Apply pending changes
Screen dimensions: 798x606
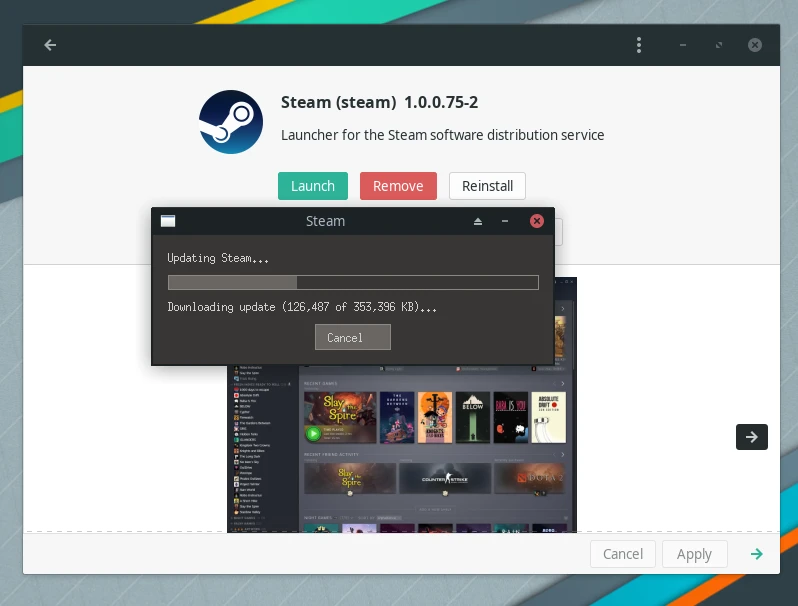click(x=694, y=554)
